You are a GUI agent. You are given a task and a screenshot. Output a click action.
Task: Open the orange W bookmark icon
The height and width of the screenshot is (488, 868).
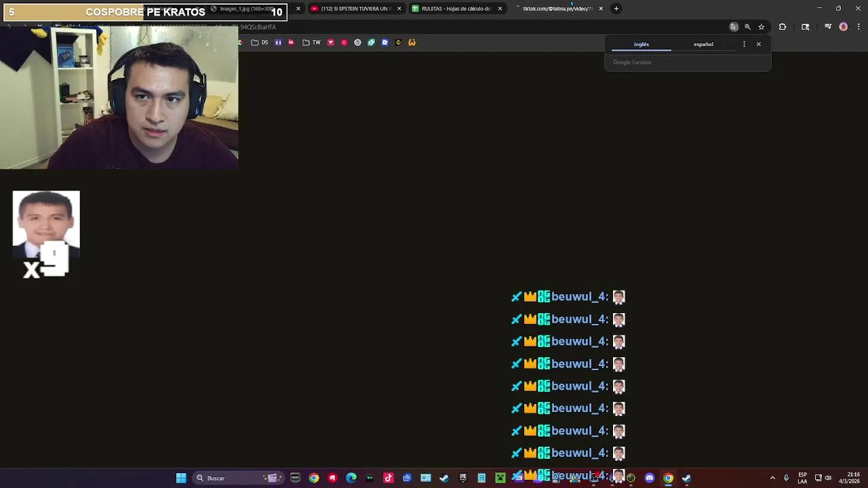[412, 43]
